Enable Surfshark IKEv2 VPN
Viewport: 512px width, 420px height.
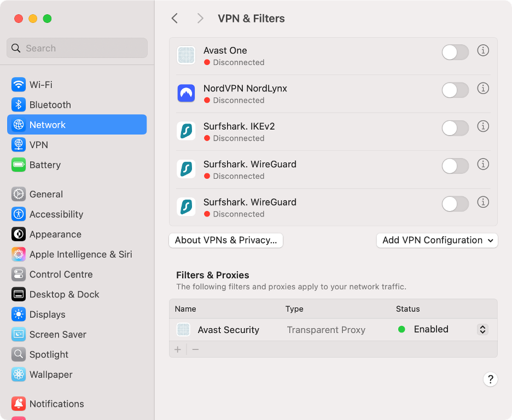click(x=455, y=128)
